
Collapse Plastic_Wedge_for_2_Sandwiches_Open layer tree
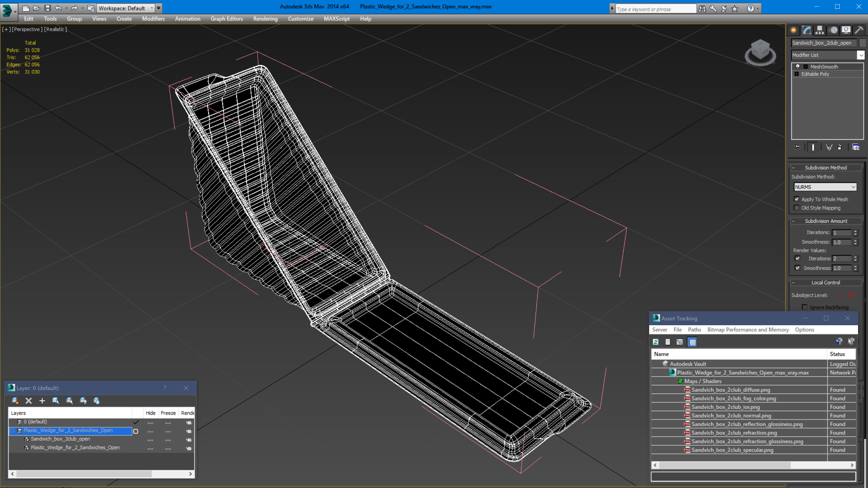[12, 431]
